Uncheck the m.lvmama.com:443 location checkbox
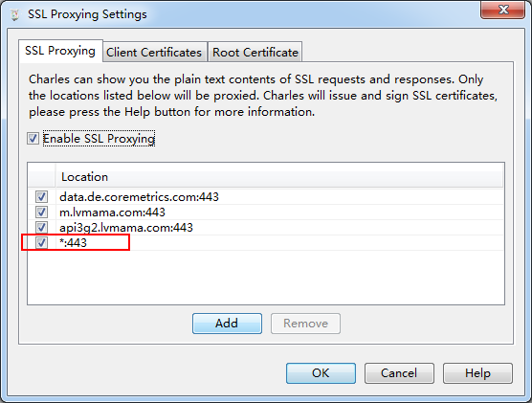 [41, 213]
